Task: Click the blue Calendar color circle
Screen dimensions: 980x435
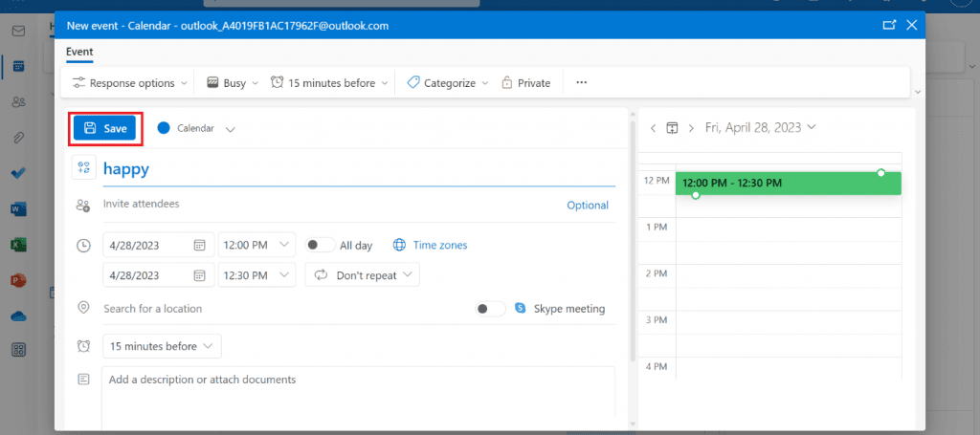Action: pyautogui.click(x=163, y=128)
